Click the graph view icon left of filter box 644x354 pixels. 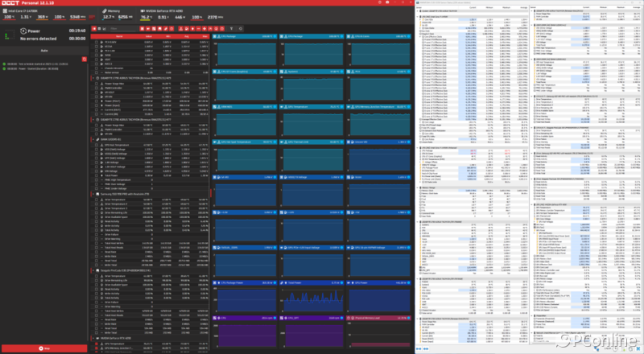point(104,29)
